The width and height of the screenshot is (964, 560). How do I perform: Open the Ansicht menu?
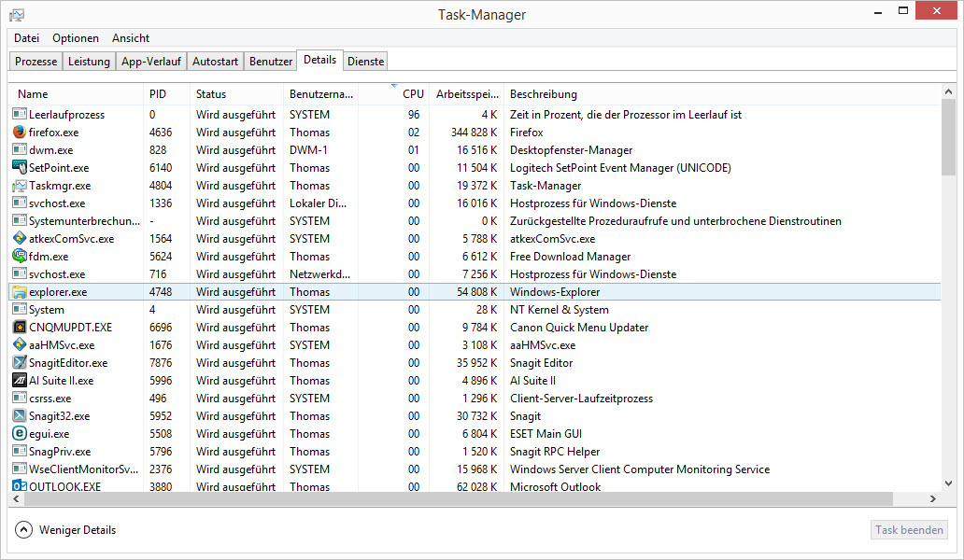tap(131, 38)
